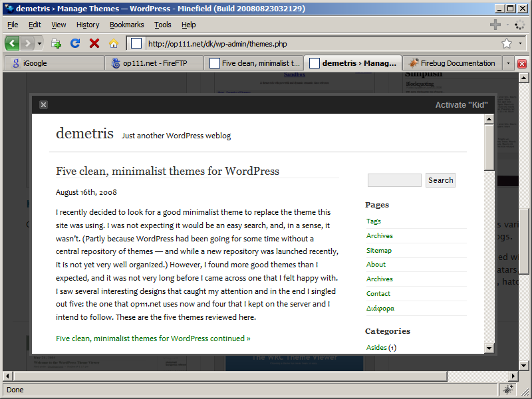Open the Sitemap page link
532x399 pixels.
pos(379,251)
